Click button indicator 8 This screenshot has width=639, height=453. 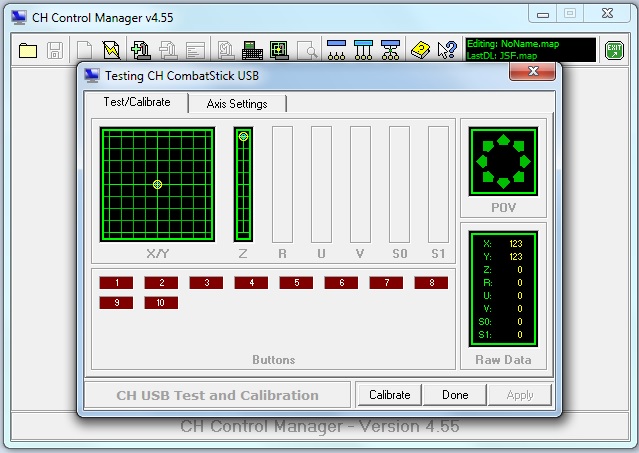tap(431, 283)
